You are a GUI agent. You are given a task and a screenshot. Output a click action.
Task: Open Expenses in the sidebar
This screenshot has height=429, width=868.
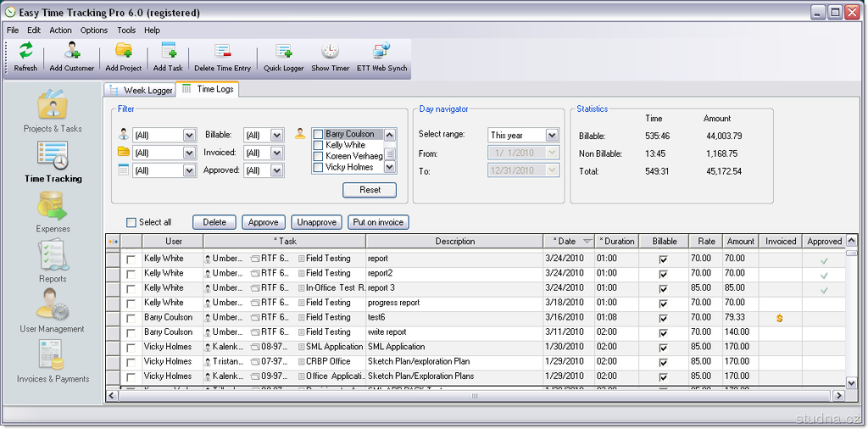pos(53,207)
